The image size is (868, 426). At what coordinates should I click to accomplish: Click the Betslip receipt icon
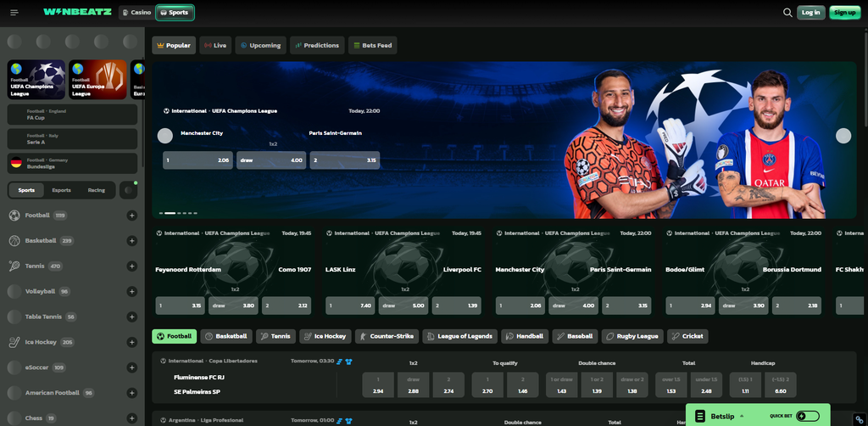(700, 416)
